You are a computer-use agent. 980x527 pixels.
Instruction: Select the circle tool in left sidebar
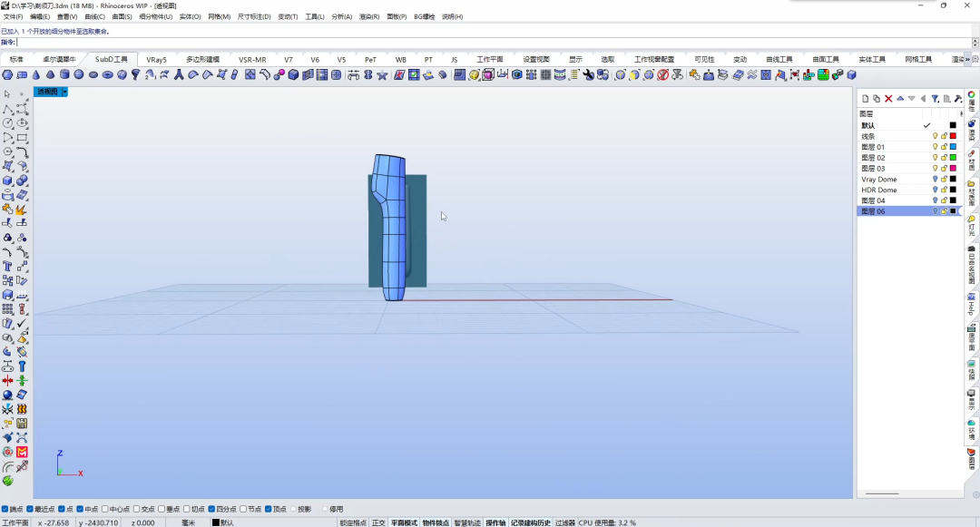(x=7, y=123)
